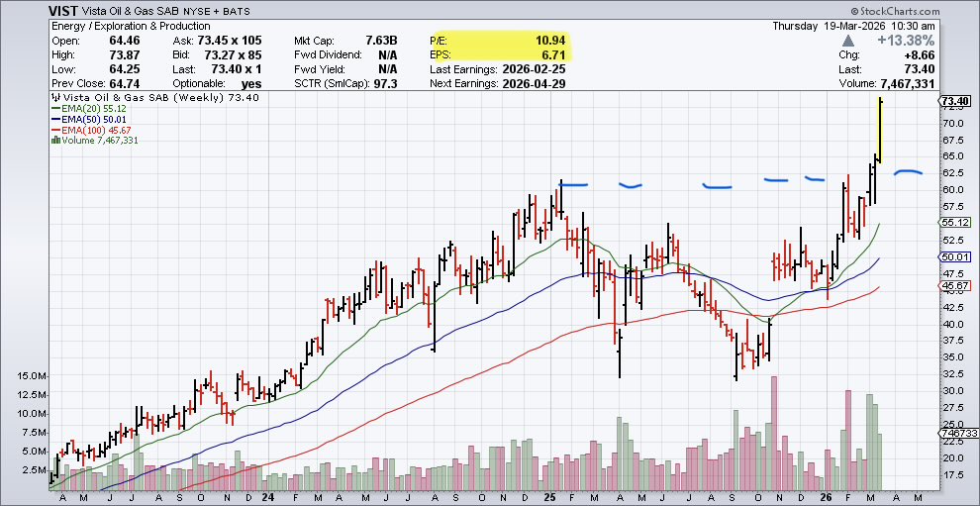Click the yellow latest weekly price bar
Viewport: 980px width, 506px height.
pyautogui.click(x=880, y=130)
